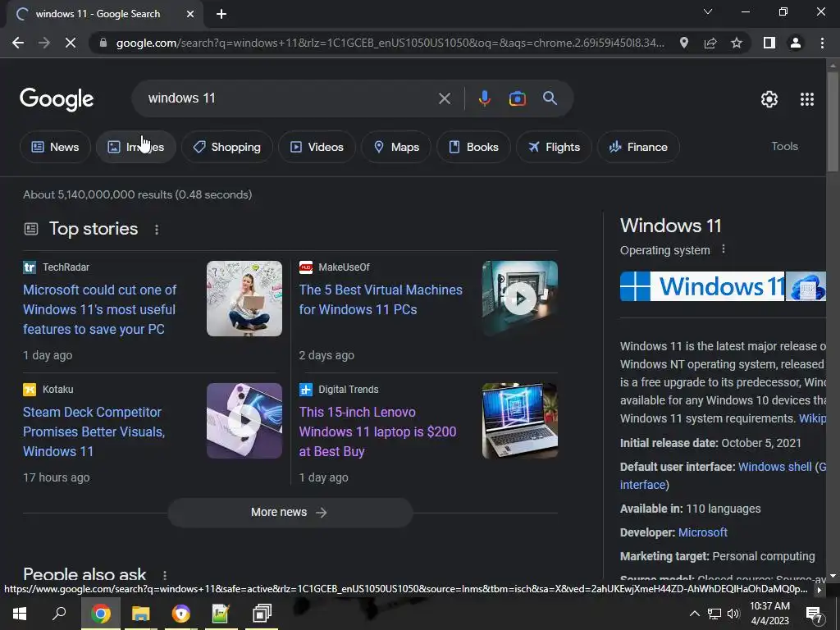Switch to the Images filter
The image size is (840, 630).
click(x=136, y=147)
